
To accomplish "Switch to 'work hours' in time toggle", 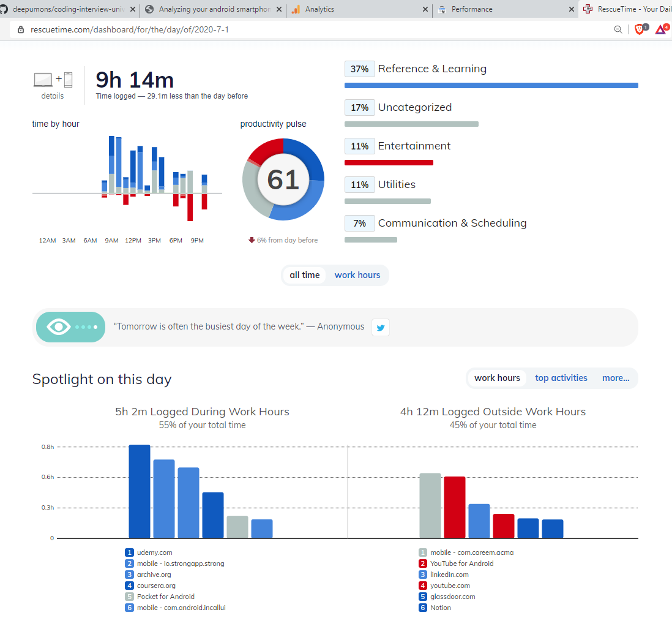I will [357, 275].
